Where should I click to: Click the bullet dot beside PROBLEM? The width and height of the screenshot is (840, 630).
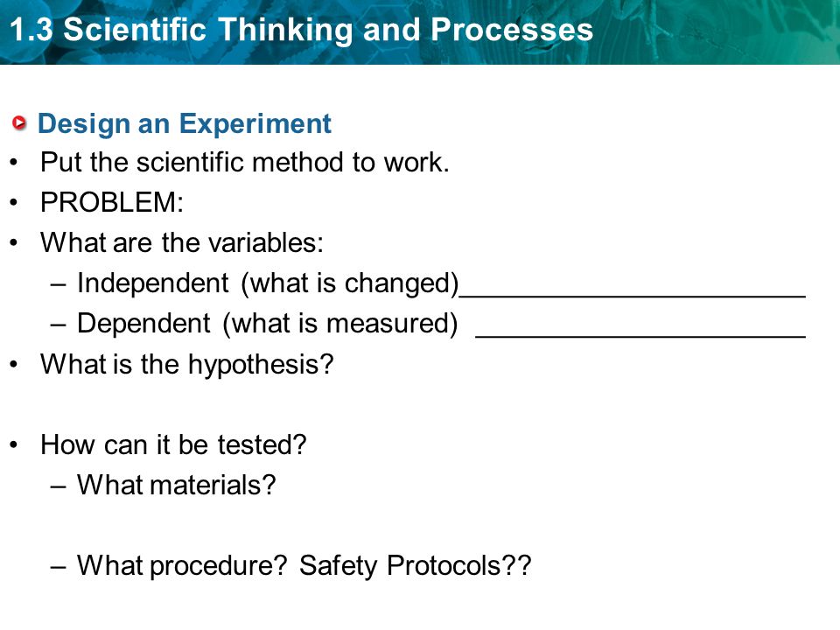click(15, 202)
